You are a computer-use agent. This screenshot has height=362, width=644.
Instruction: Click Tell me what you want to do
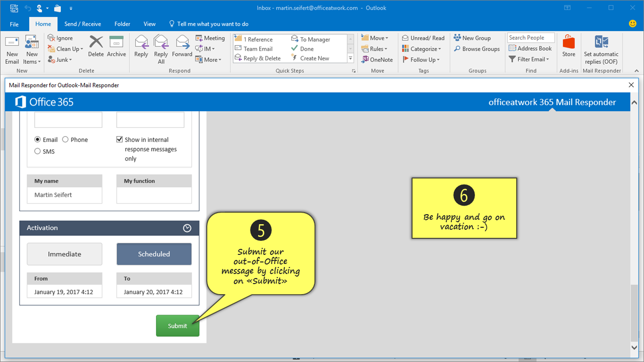[208, 24]
